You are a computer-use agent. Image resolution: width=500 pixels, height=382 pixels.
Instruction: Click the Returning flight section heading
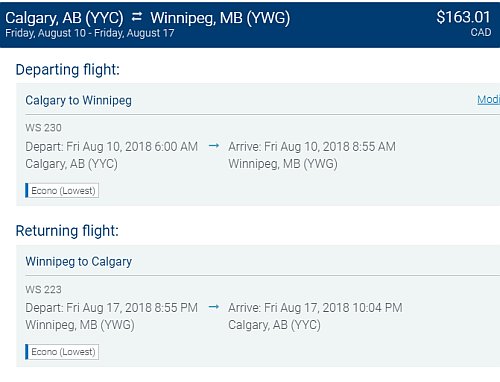[67, 231]
